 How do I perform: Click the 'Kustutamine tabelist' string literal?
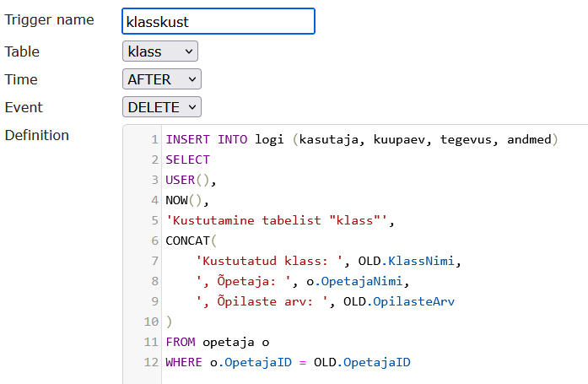click(278, 220)
